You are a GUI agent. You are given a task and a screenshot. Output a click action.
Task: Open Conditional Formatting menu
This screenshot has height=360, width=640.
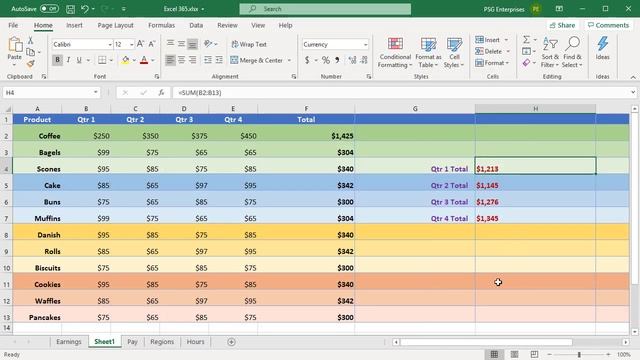pos(395,53)
